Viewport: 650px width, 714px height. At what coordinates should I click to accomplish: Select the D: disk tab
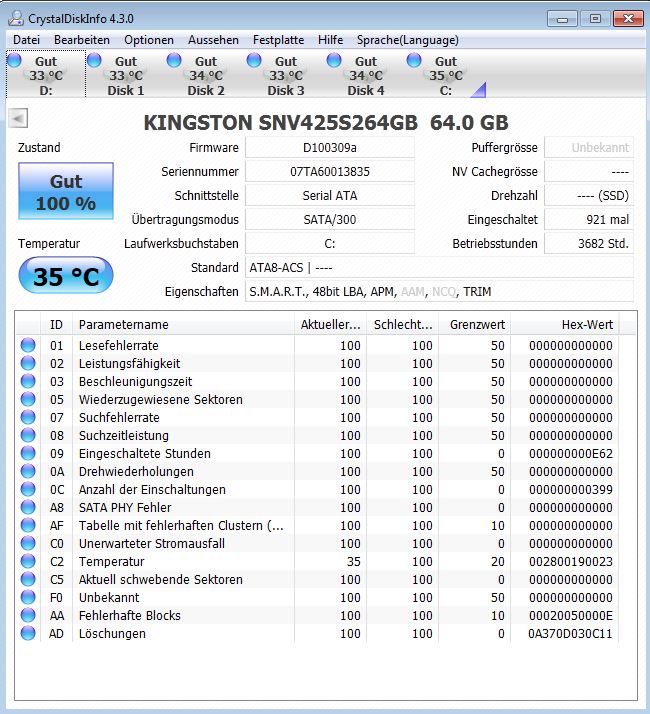coord(46,75)
